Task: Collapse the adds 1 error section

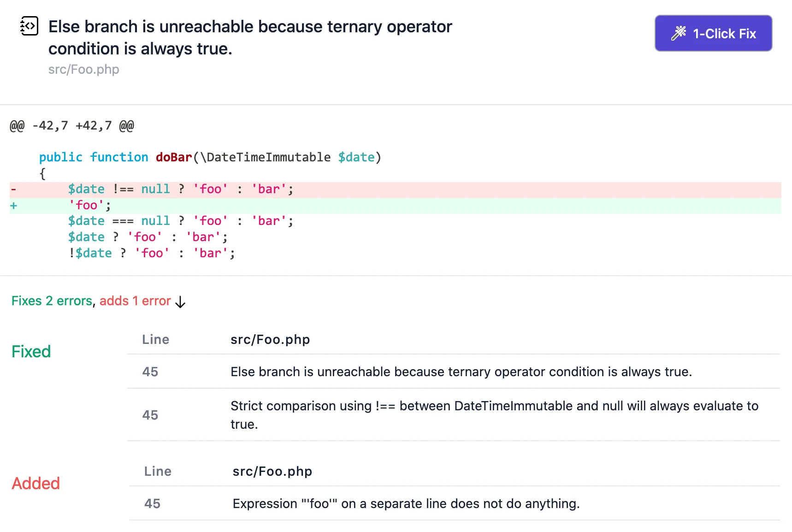Action: (135, 301)
